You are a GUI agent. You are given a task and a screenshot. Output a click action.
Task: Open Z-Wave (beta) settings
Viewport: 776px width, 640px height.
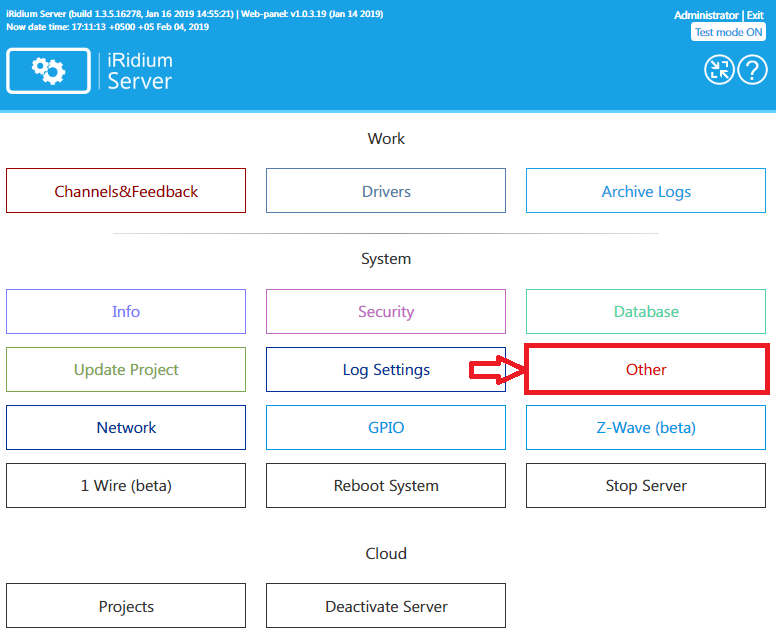(x=646, y=428)
